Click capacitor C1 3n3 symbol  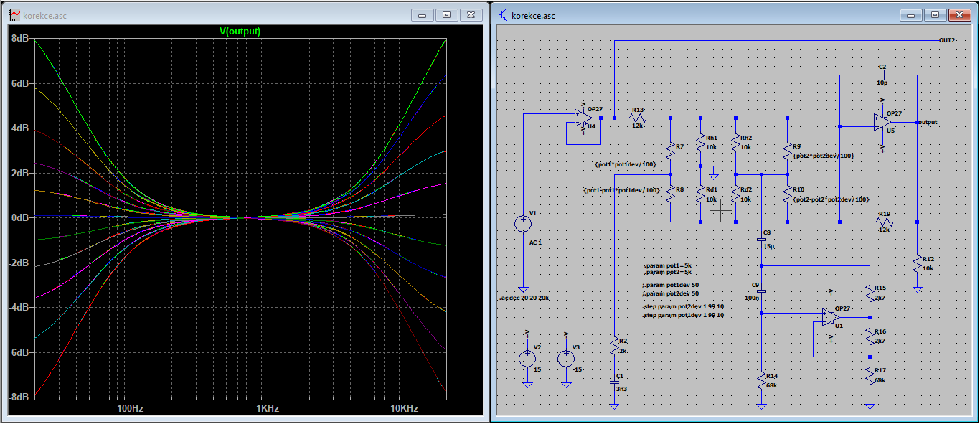(x=614, y=382)
